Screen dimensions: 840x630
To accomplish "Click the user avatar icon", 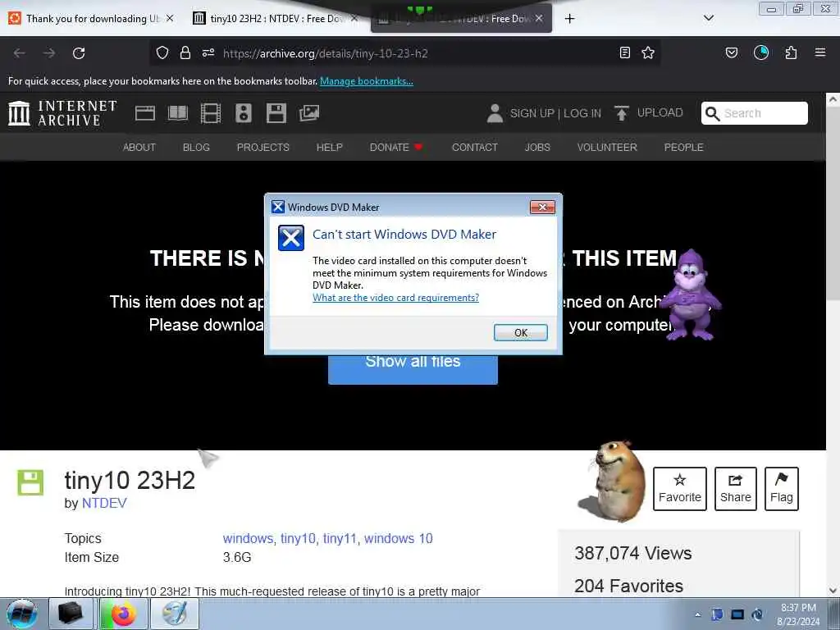I will 495,113.
